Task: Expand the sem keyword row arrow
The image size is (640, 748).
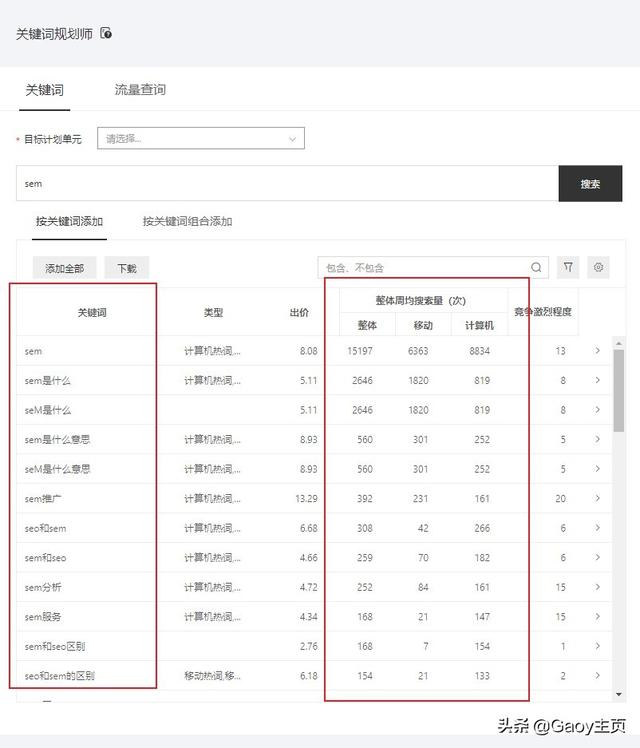Action: 598,351
